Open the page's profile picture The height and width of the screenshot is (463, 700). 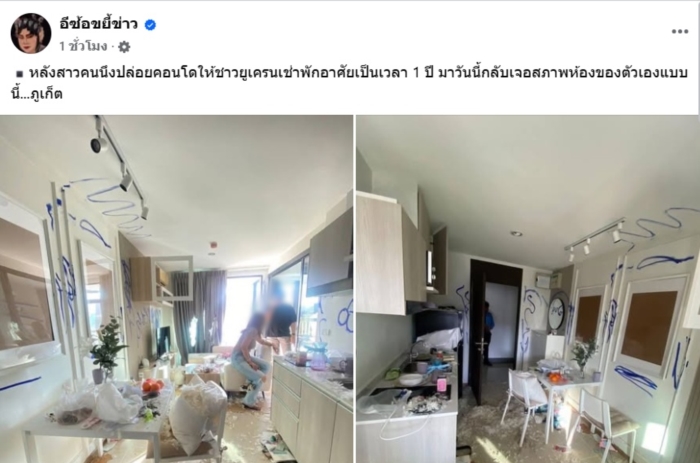pyautogui.click(x=31, y=33)
